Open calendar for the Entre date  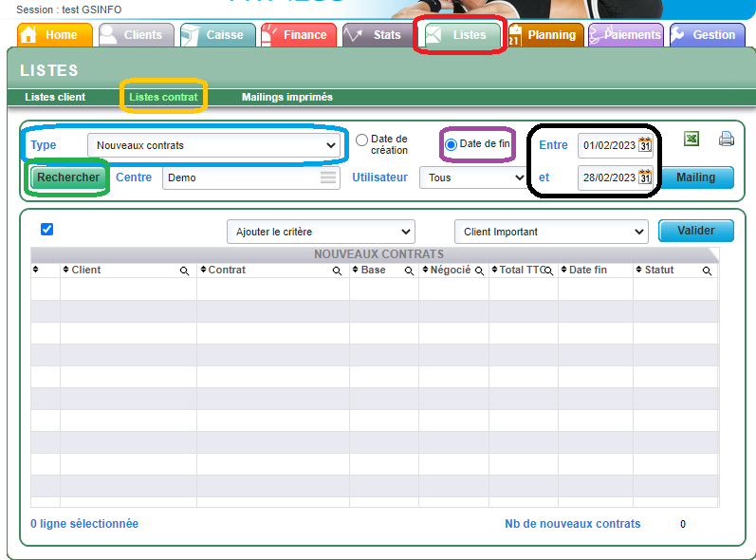645,145
